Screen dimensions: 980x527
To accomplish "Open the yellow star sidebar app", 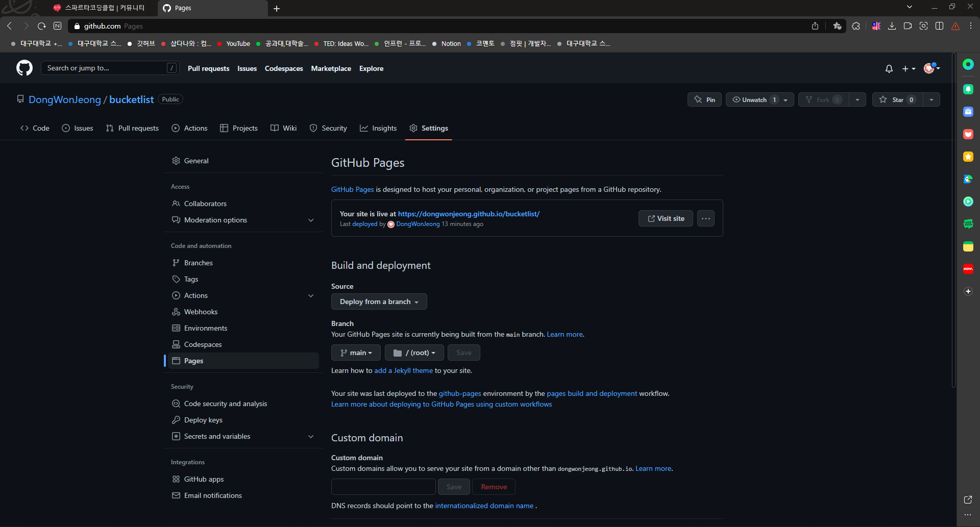I will pyautogui.click(x=968, y=157).
